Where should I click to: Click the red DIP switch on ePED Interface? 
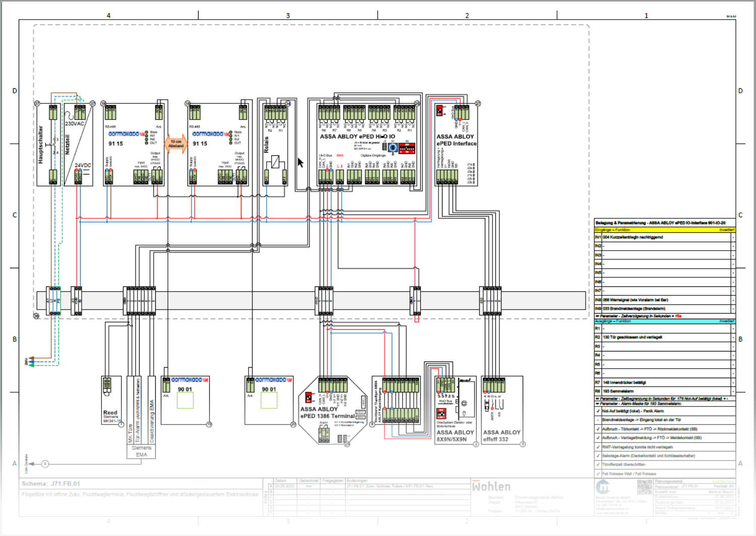tap(439, 110)
